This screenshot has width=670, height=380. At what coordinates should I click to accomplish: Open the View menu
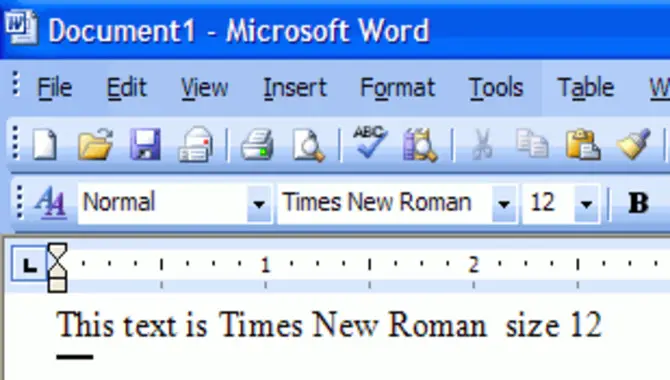tap(204, 88)
